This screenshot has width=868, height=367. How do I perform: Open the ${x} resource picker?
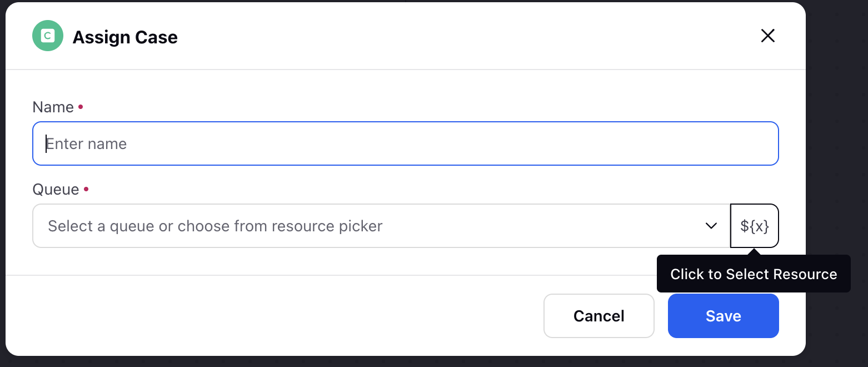755,226
